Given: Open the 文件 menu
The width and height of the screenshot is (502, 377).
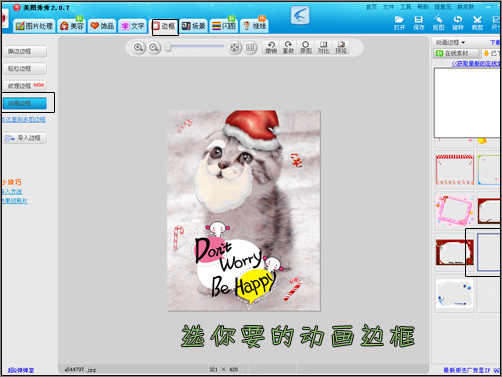Looking at the screenshot, I should 388,7.
